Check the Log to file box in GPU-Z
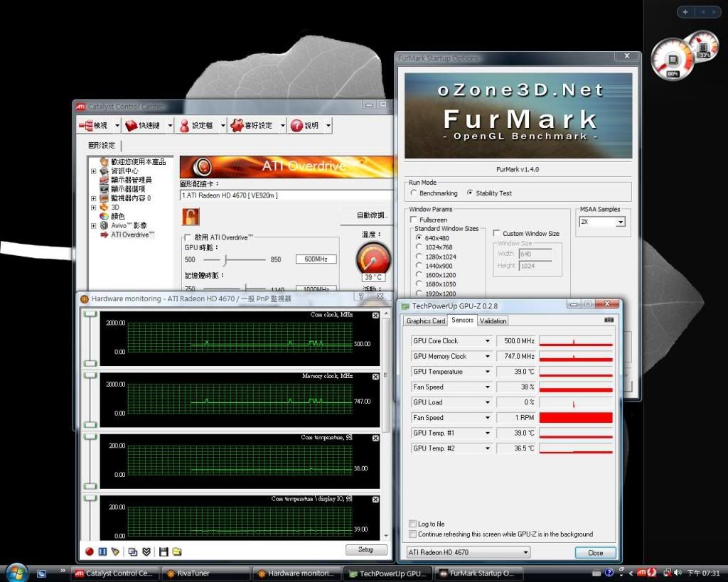 (x=413, y=524)
